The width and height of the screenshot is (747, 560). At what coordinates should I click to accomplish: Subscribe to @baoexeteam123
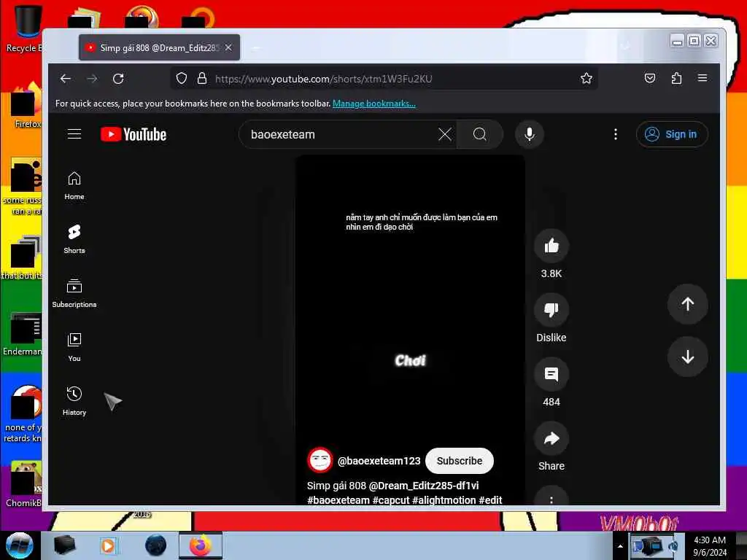click(460, 461)
